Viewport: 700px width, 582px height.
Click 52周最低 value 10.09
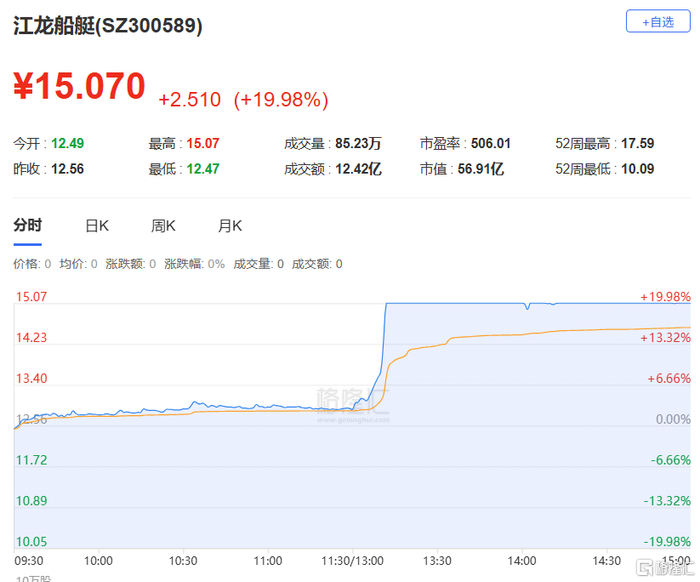click(x=638, y=169)
